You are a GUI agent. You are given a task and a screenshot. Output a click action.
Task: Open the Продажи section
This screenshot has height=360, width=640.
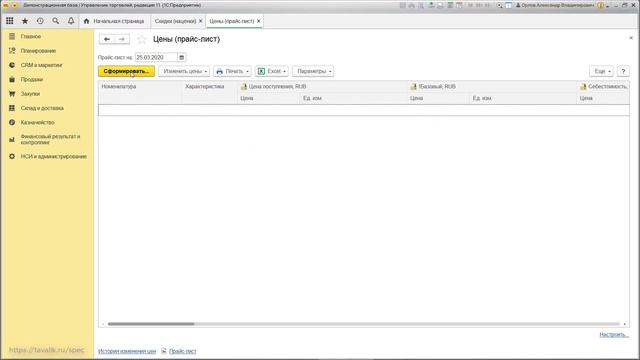tap(32, 79)
